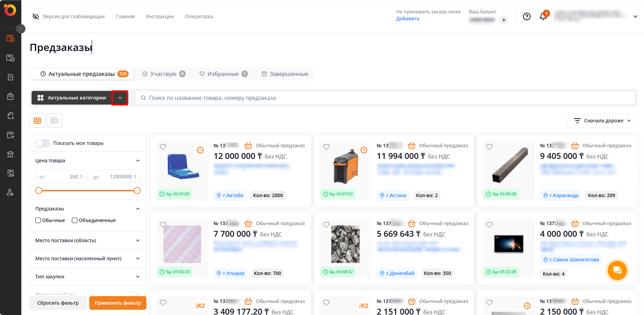Screen dimensions: 644x315
Task: Expand Место поставки (область) filter
Action: click(88, 240)
